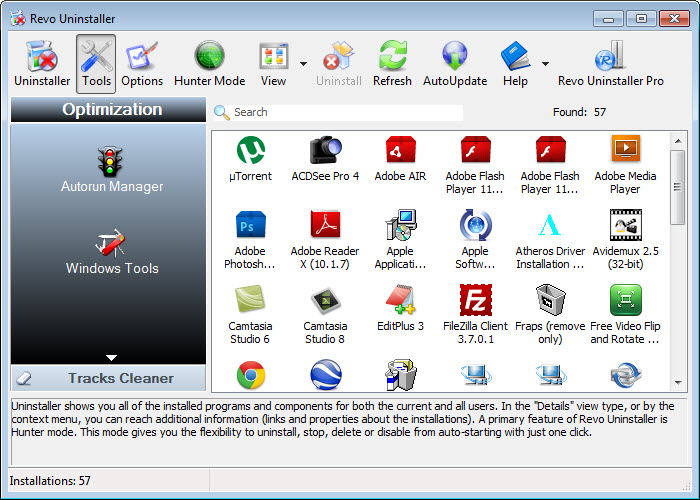This screenshot has width=700, height=500.
Task: Select the FileZilla Client 3.7.0.1 entry
Action: [475, 308]
